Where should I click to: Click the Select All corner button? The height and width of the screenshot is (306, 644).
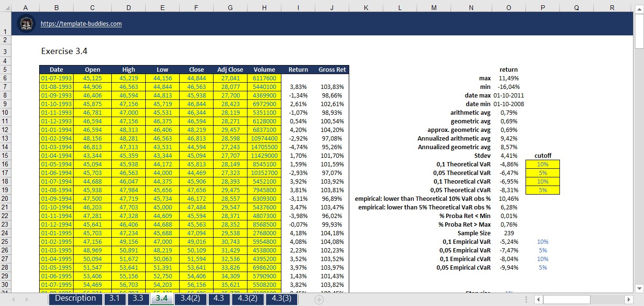pos(5,8)
